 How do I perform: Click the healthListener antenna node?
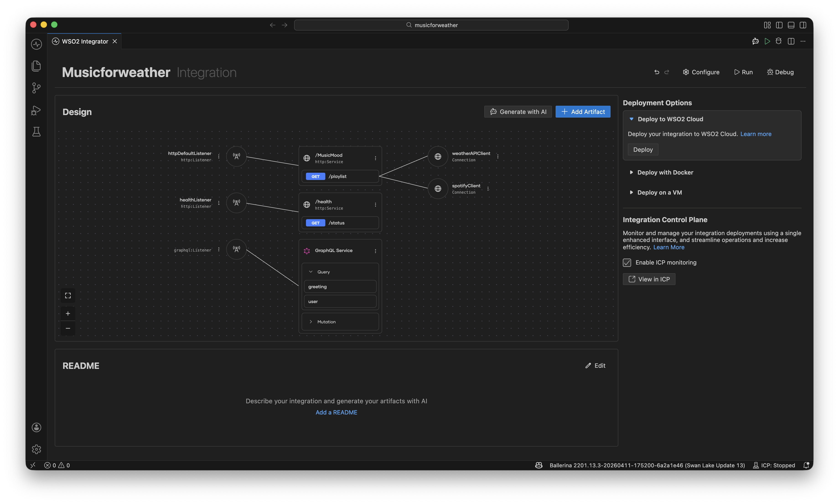tap(236, 203)
